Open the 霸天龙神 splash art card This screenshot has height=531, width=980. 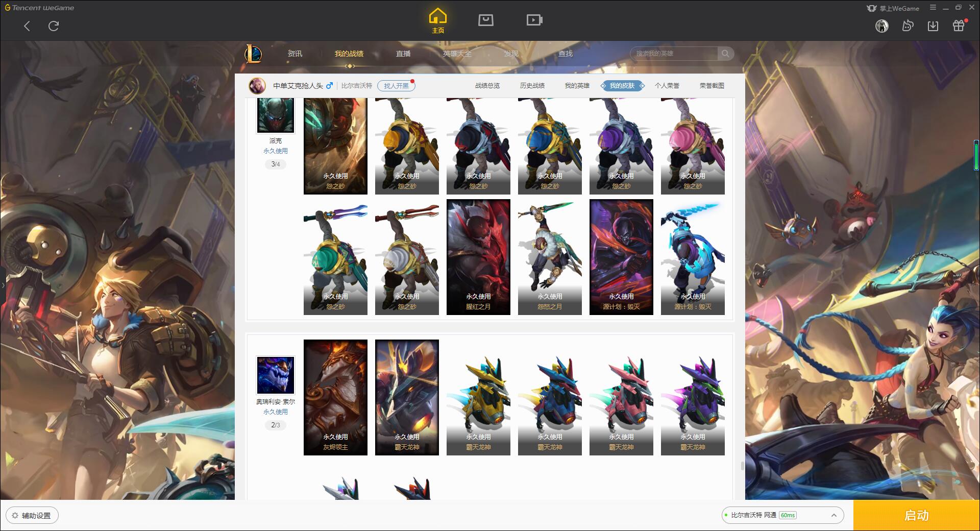(407, 397)
